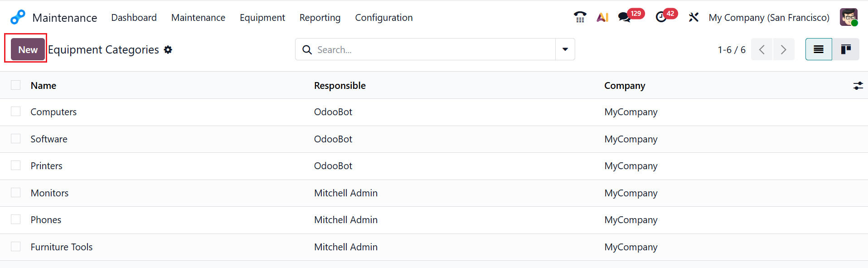
Task: Open the Discuss messages icon
Action: [625, 17]
